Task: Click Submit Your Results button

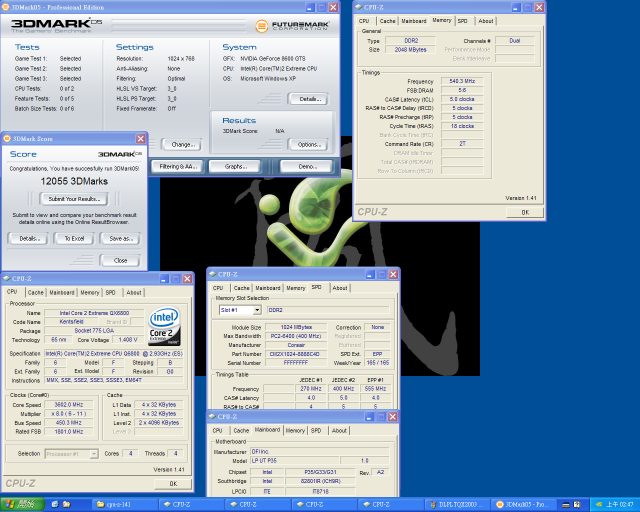Action: click(x=74, y=199)
